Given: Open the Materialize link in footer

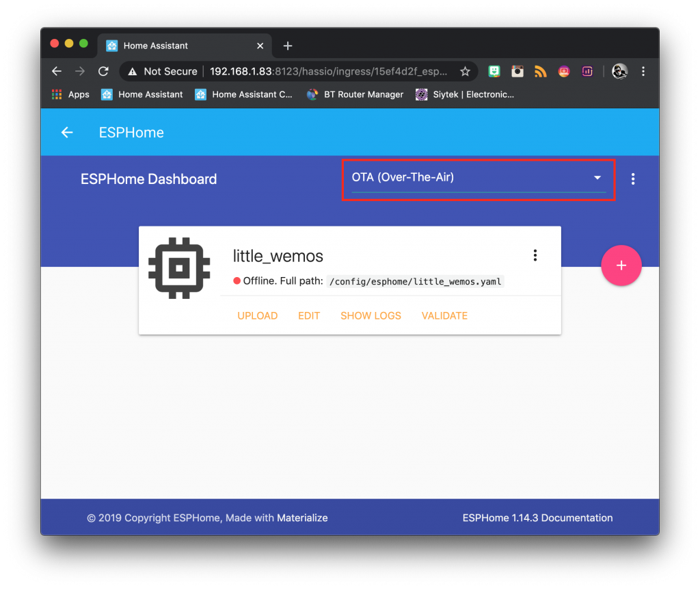Looking at the screenshot, I should pos(302,517).
